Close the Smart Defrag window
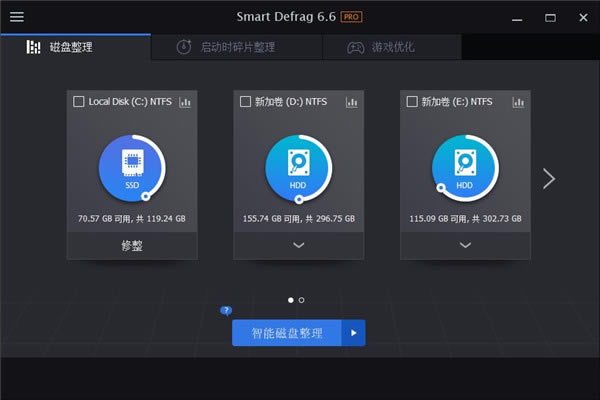The height and width of the screenshot is (400, 600). click(x=583, y=18)
